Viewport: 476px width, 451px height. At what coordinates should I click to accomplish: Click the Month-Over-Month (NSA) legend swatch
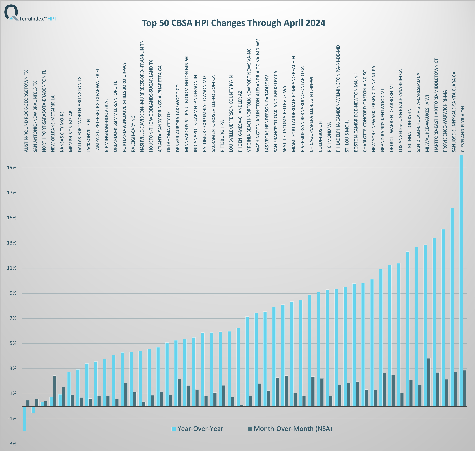(x=250, y=429)
